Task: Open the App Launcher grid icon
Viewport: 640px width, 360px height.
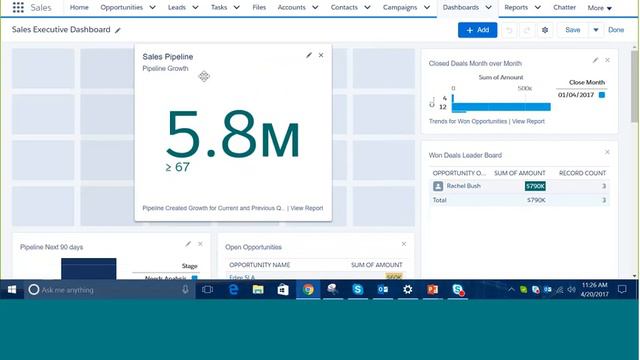Action: [x=18, y=7]
